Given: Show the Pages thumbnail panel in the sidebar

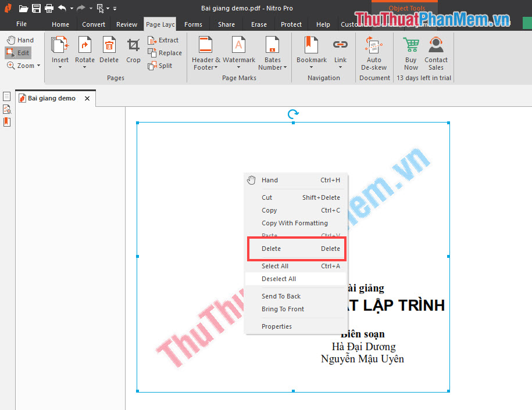Looking at the screenshot, I should [x=6, y=95].
